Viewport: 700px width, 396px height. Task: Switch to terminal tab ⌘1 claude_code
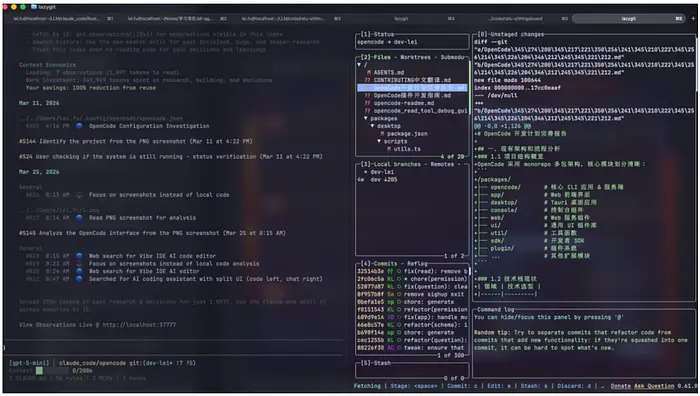[x=62, y=19]
